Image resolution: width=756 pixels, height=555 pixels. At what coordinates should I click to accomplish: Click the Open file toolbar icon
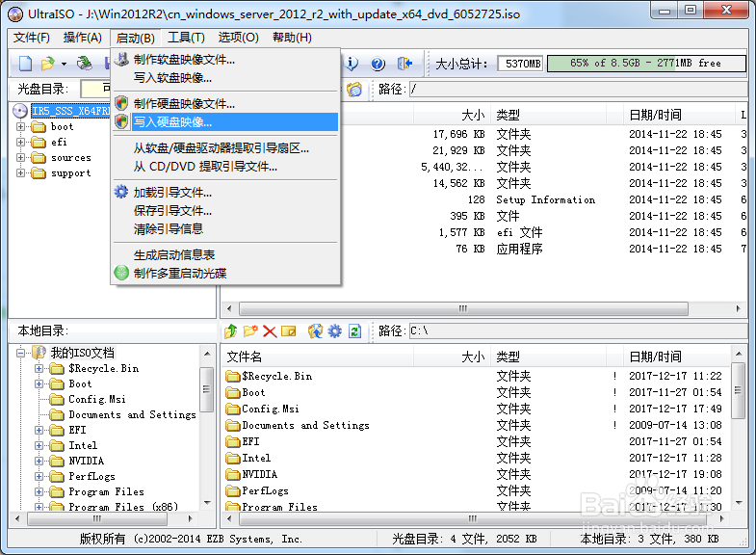coord(48,64)
